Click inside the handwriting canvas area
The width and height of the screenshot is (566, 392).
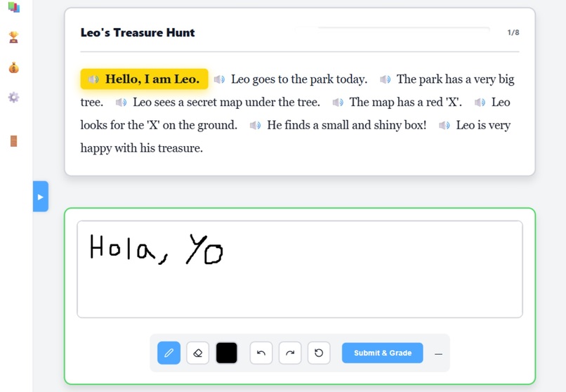click(300, 269)
